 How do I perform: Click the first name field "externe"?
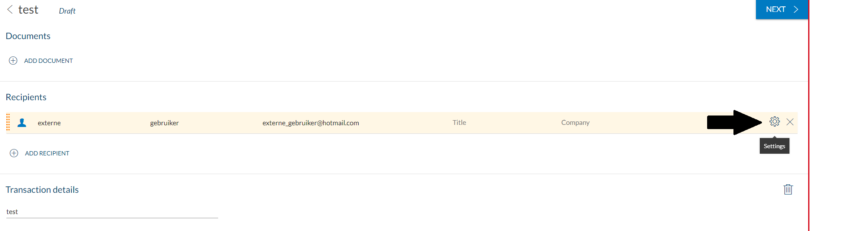pyautogui.click(x=49, y=123)
